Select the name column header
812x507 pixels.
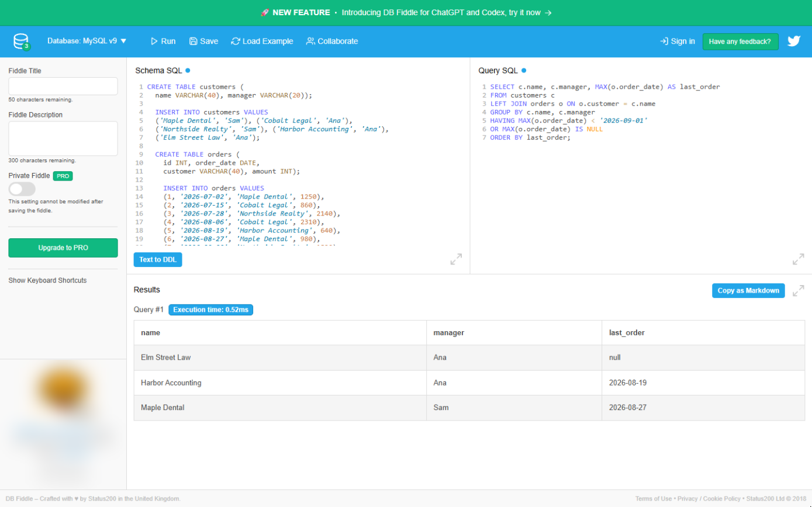click(x=280, y=333)
